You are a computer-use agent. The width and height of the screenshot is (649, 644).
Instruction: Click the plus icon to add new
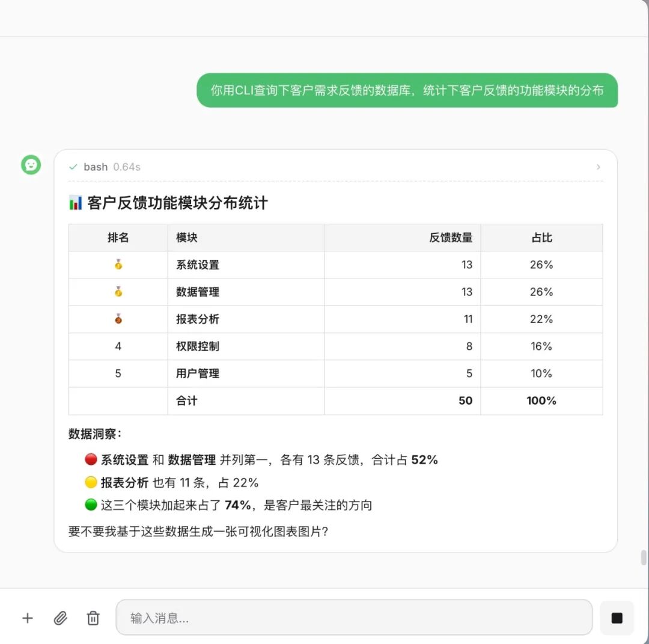pos(27,618)
